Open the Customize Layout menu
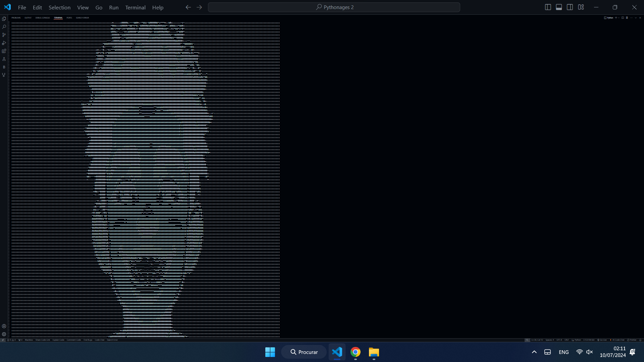The height and width of the screenshot is (362, 644). coord(581,7)
